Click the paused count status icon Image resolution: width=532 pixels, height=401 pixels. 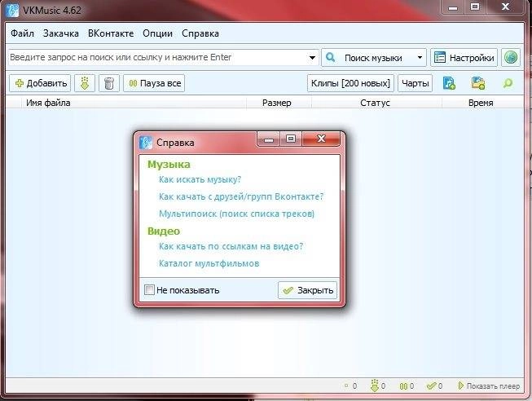pyautogui.click(x=403, y=386)
